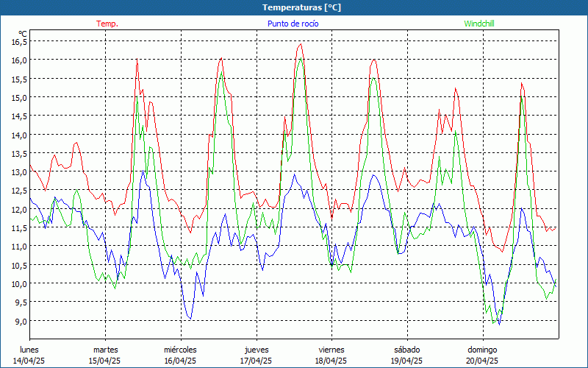Click the 14/04/25 date label

click(29, 361)
